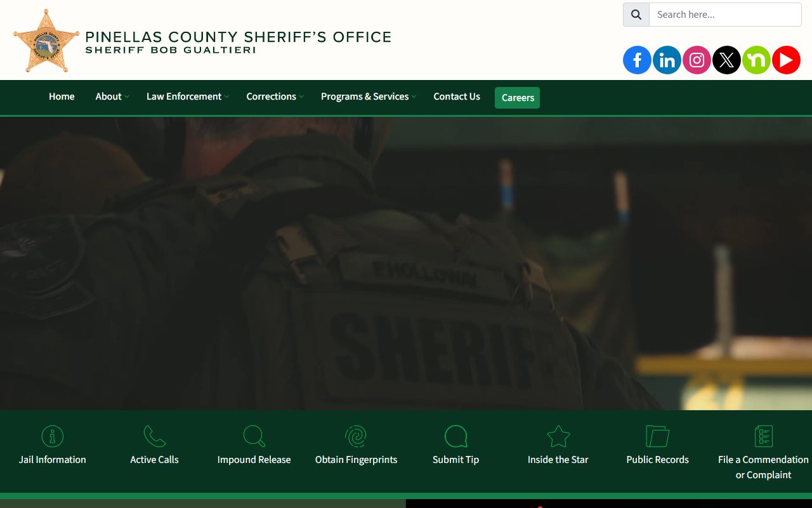Viewport: 812px width, 508px height.
Task: Click the Active Calls phone icon
Action: tap(154, 436)
